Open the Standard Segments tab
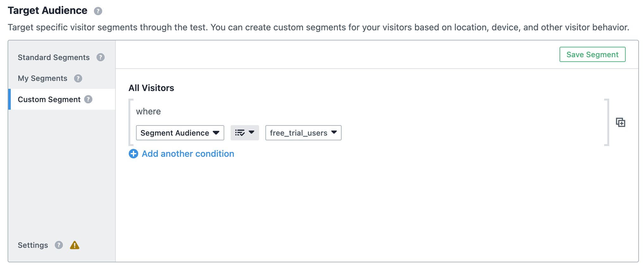Image resolution: width=644 pixels, height=275 pixels. pyautogui.click(x=54, y=57)
